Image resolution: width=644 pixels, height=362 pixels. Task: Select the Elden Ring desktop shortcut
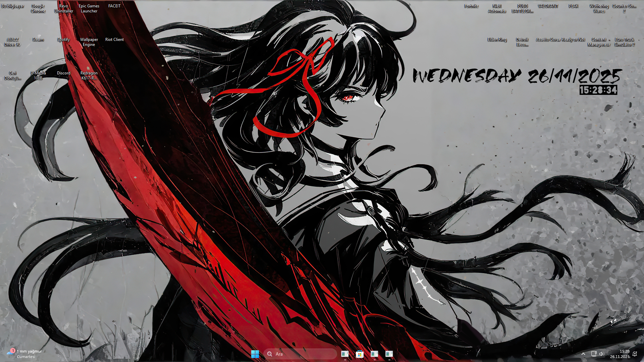pos(497,40)
